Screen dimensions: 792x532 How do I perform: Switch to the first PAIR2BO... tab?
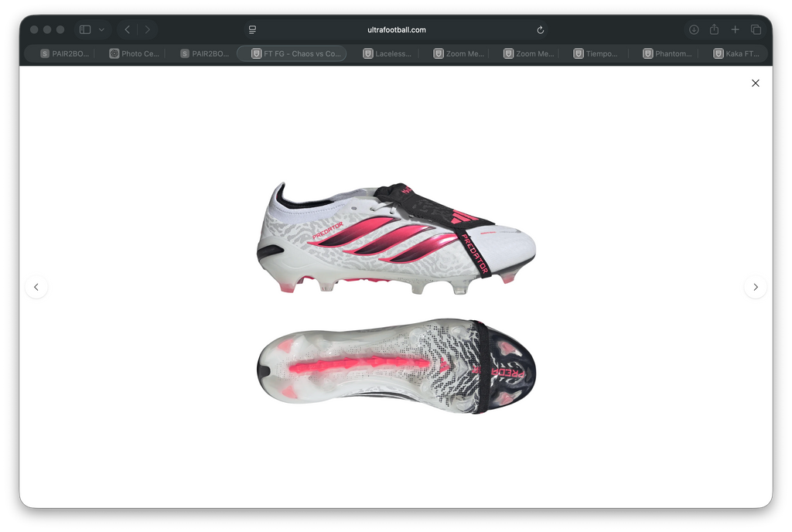coord(65,53)
